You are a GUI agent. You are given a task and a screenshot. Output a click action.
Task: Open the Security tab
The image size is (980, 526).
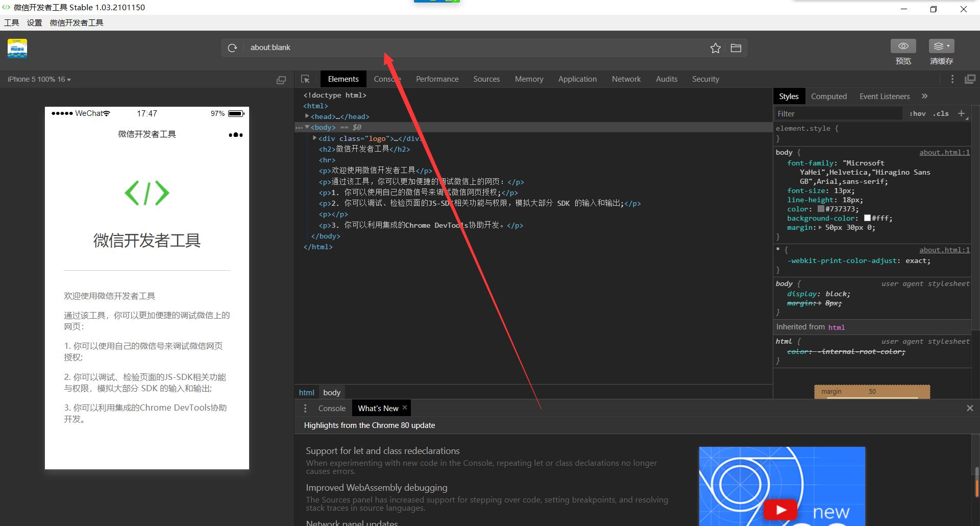click(705, 79)
